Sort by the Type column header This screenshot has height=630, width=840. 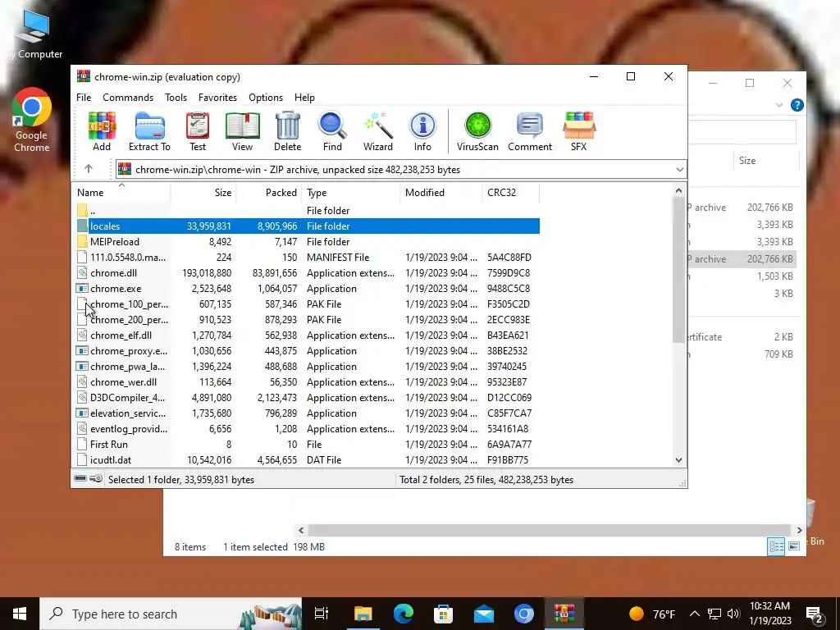351,192
